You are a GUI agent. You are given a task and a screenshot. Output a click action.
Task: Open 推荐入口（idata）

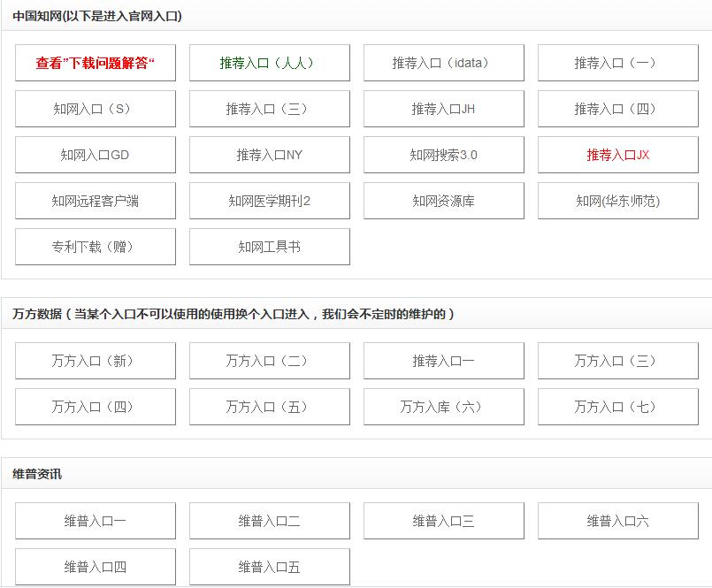(444, 63)
